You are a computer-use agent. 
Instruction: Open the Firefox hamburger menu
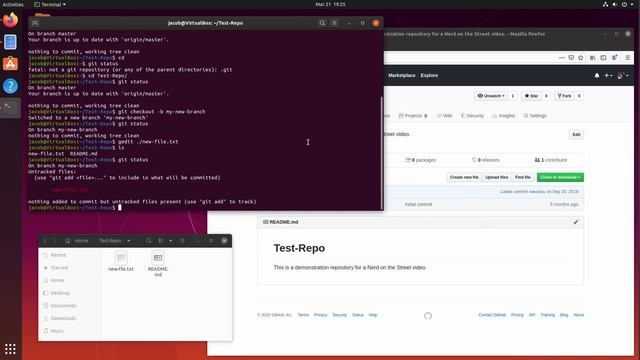(x=628, y=58)
